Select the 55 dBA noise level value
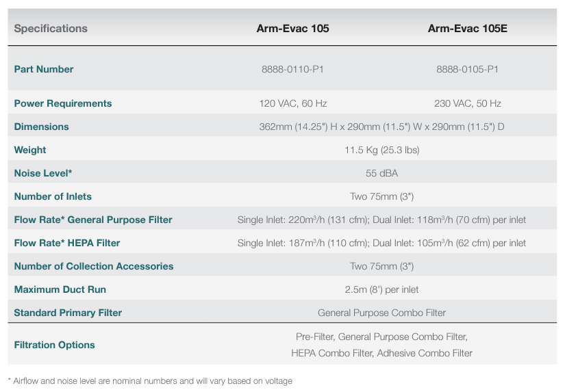The height and width of the screenshot is (392, 565). 381,173
